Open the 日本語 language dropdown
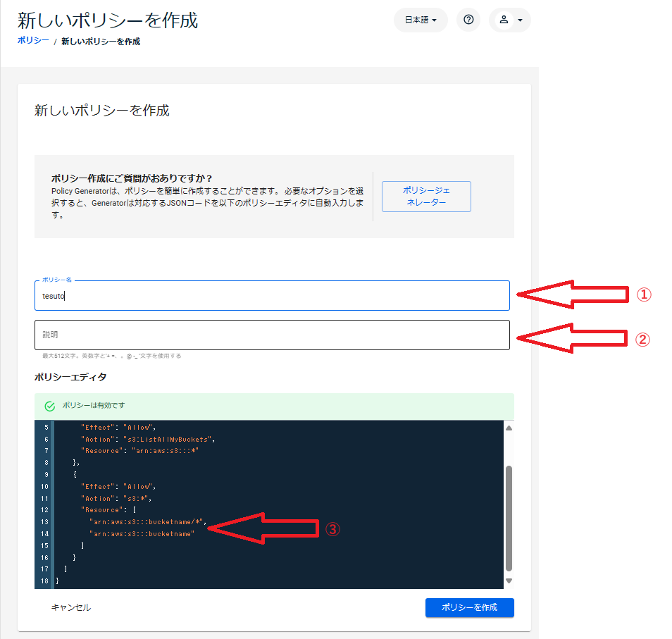 (x=421, y=20)
